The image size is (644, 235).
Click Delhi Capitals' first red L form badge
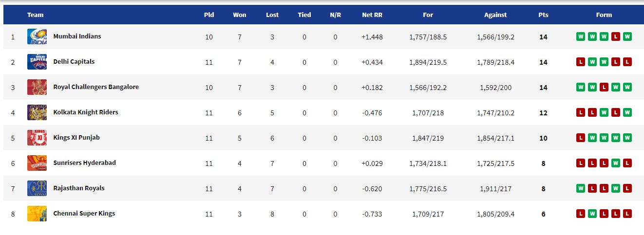tap(581, 62)
